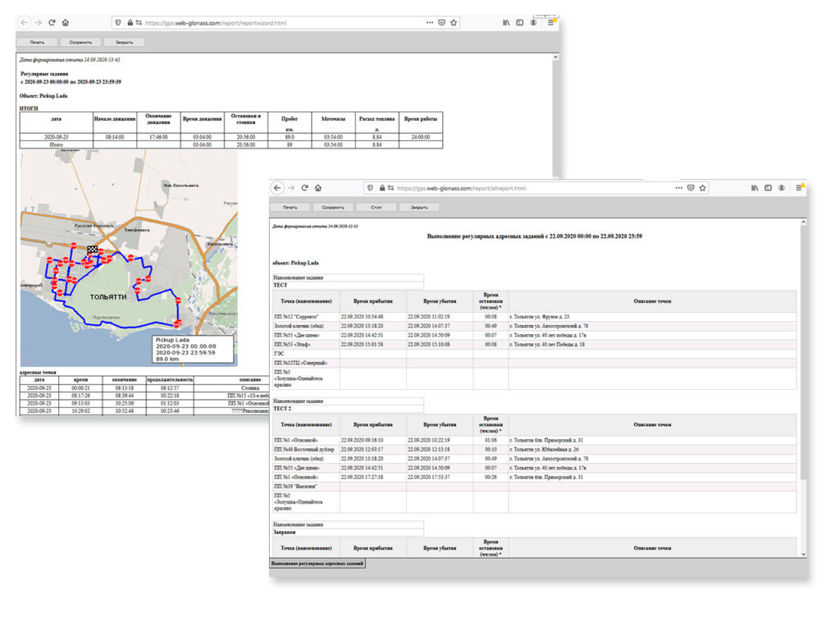
Task: Click row ПП №32ТЦ «Северный»
Action: pyautogui.click(x=534, y=363)
